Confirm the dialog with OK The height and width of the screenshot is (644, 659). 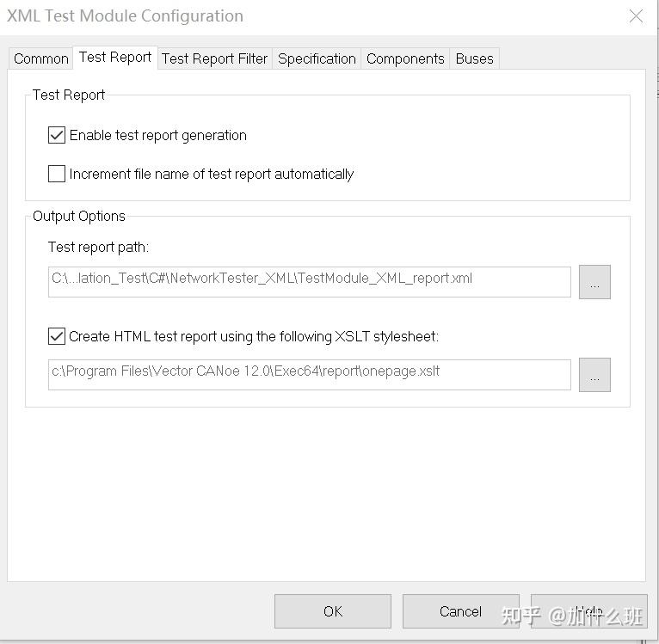pos(332,611)
